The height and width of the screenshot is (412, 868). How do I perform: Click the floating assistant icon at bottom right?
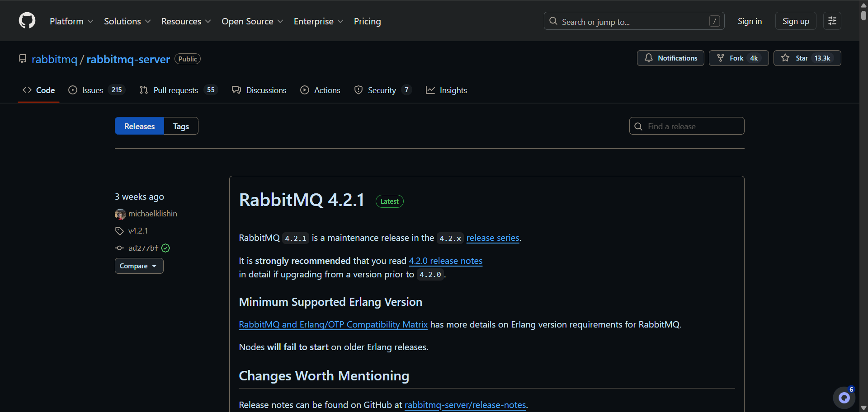pyautogui.click(x=844, y=398)
